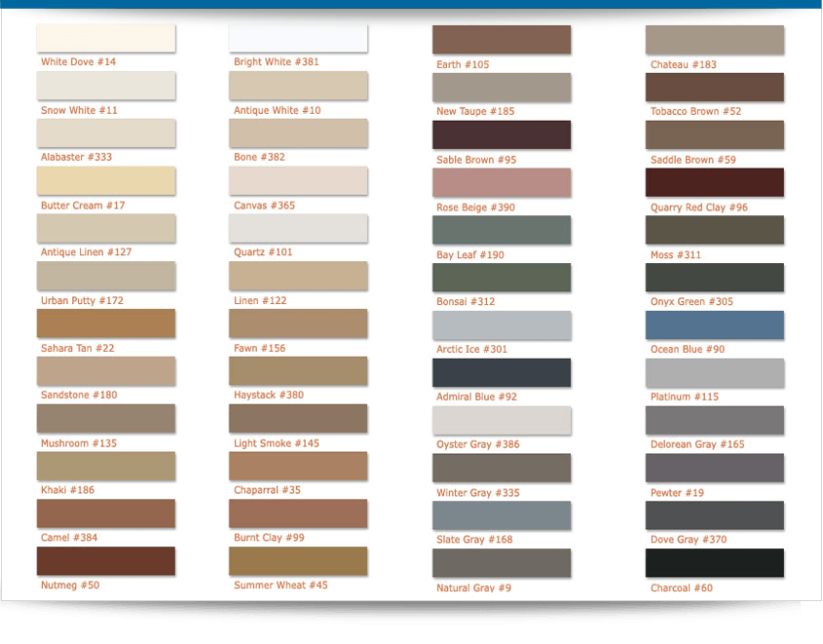Pick the White Dove #14 color swatch
This screenshot has height=644, width=823.
pyautogui.click(x=106, y=38)
